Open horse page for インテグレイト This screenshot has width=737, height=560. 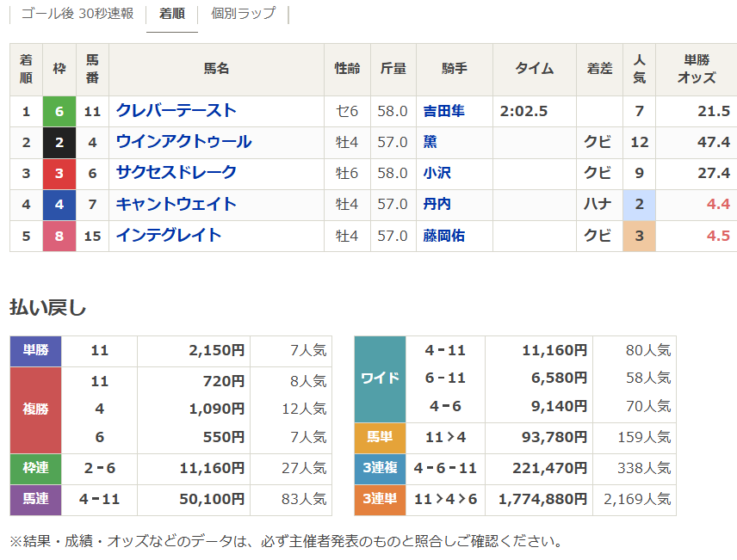[x=169, y=236]
